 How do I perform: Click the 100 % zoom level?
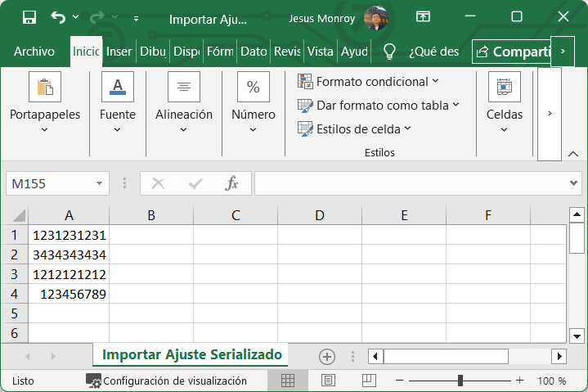(x=552, y=381)
